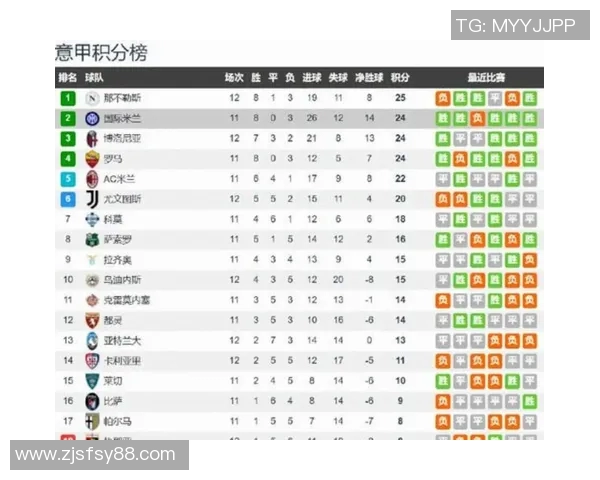Click rank badge number 1
Screen dimensions: 600x480
pyautogui.click(x=68, y=98)
